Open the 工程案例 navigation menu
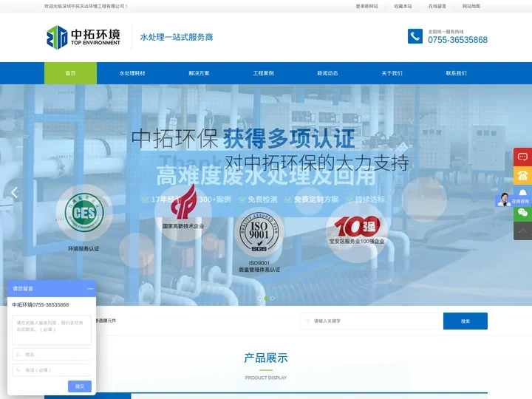Image resolution: width=532 pixels, height=399 pixels. tap(263, 73)
